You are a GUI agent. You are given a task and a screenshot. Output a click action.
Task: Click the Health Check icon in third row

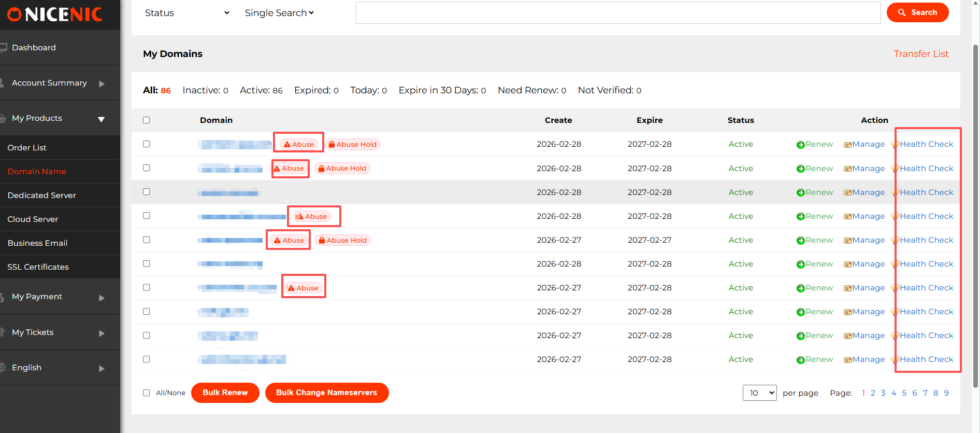click(895, 192)
